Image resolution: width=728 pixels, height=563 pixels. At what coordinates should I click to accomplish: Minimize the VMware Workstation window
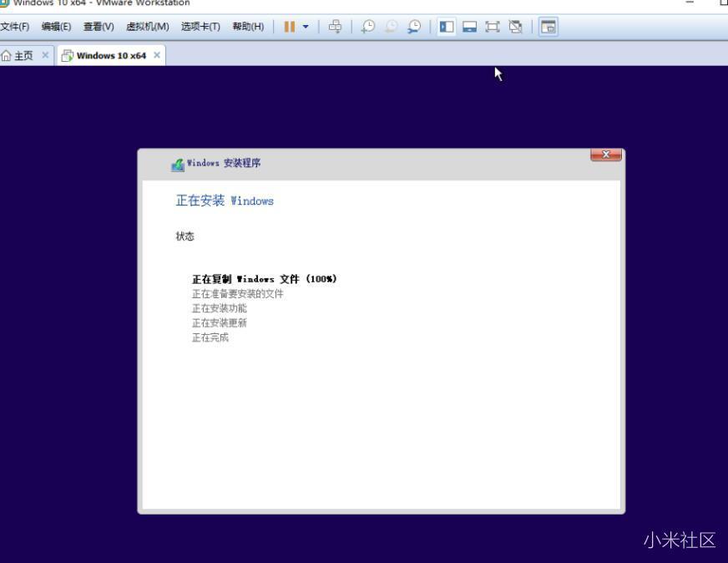point(690,3)
